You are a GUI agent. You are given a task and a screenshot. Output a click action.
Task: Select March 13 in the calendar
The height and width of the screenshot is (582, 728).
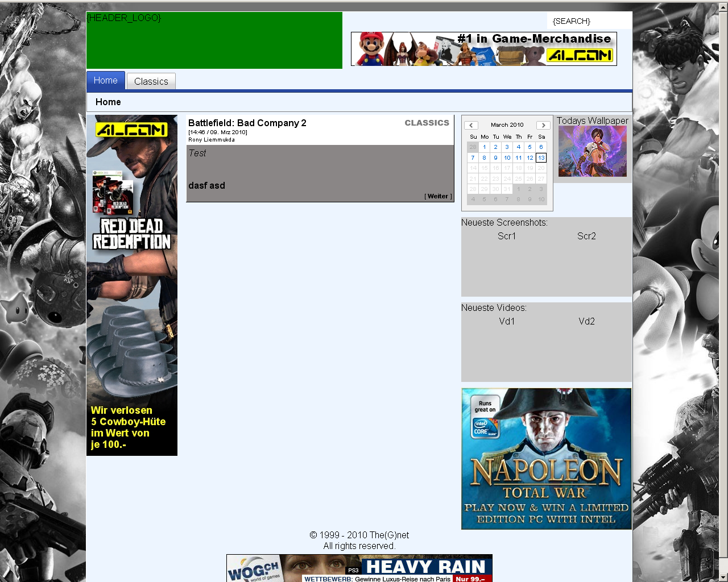(x=541, y=157)
